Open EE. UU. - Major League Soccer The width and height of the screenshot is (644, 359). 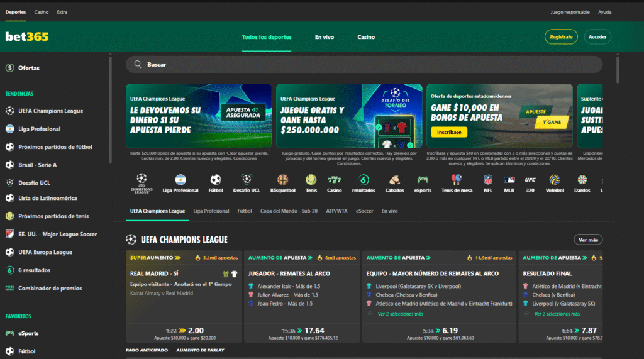[x=57, y=234]
